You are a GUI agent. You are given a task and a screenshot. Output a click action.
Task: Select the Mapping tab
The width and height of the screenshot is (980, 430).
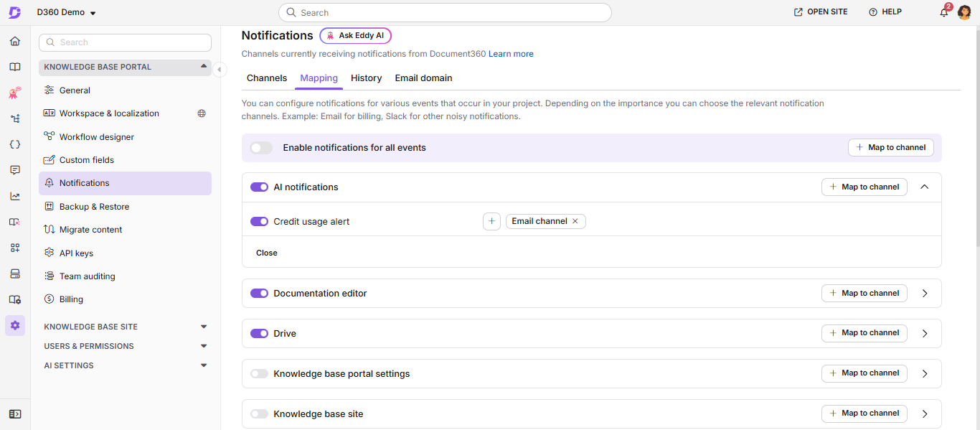319,78
